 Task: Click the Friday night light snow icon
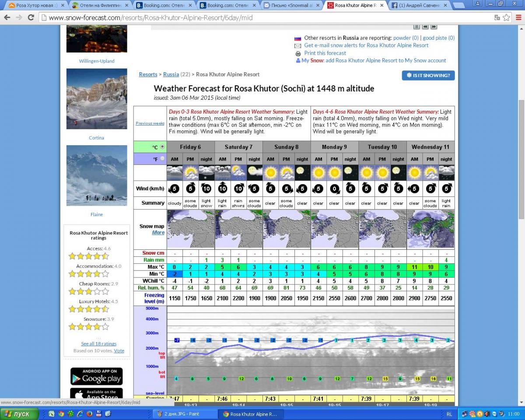pyautogui.click(x=206, y=172)
